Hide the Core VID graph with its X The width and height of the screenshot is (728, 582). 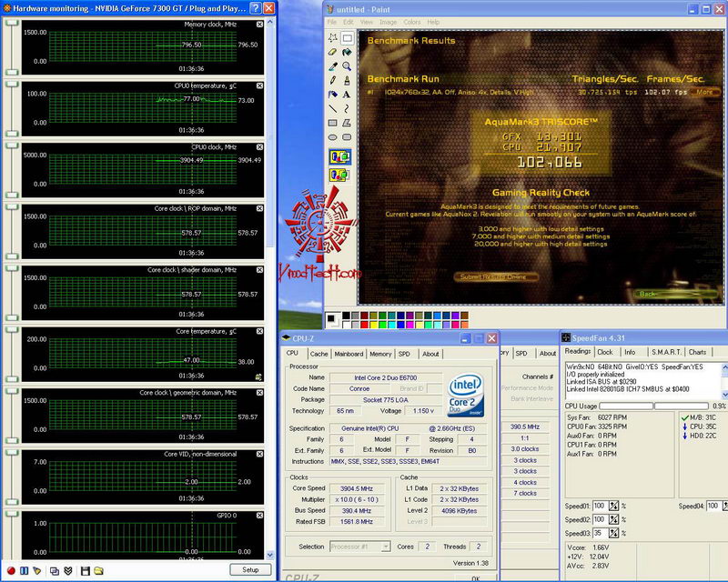pos(259,454)
